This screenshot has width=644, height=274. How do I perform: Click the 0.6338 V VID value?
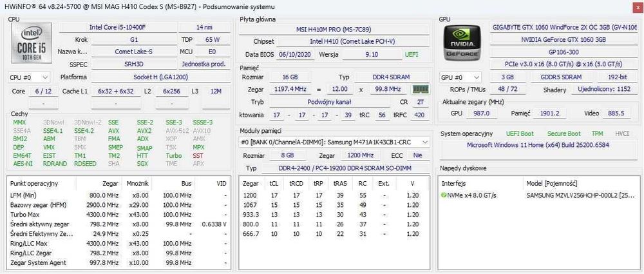pyautogui.click(x=214, y=224)
